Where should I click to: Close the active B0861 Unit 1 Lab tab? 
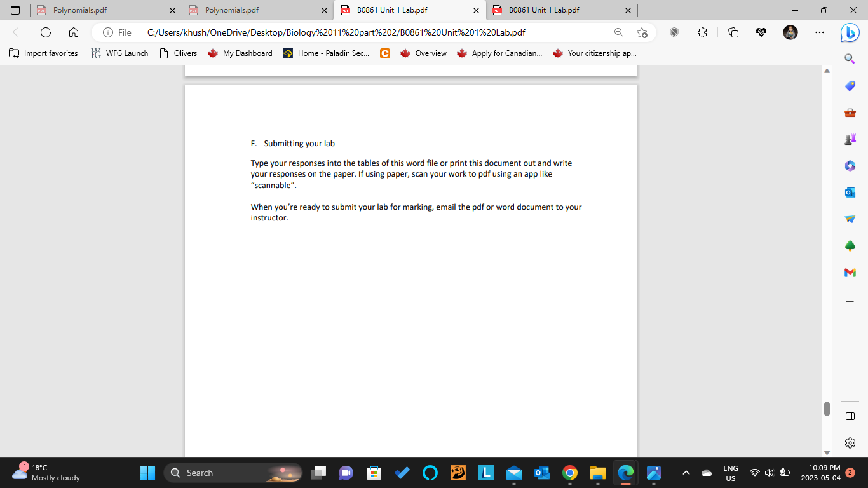(x=476, y=10)
